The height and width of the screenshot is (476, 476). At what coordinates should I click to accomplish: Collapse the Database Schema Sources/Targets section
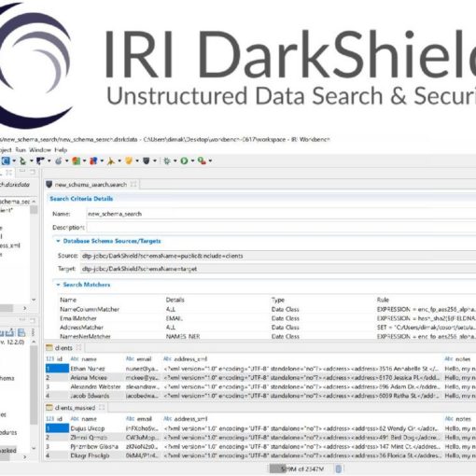coord(58,241)
